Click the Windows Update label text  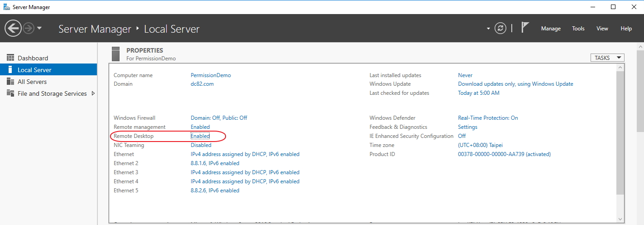[x=390, y=84]
